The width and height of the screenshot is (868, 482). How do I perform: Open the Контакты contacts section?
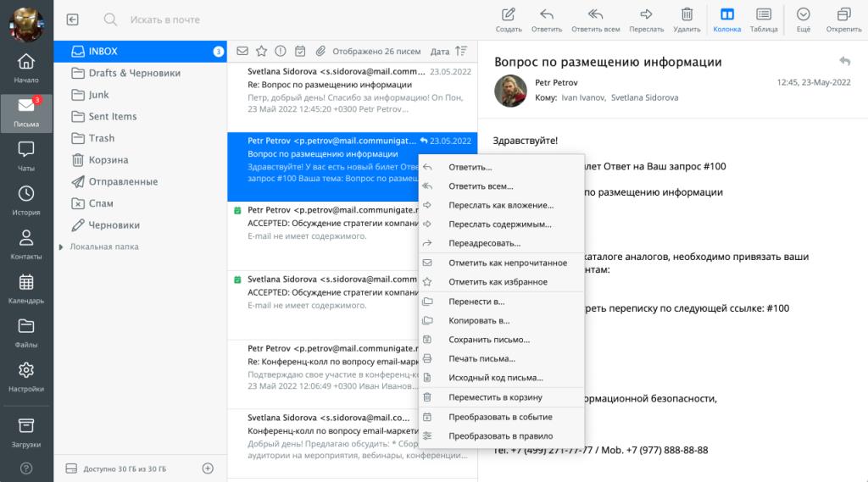pyautogui.click(x=26, y=245)
